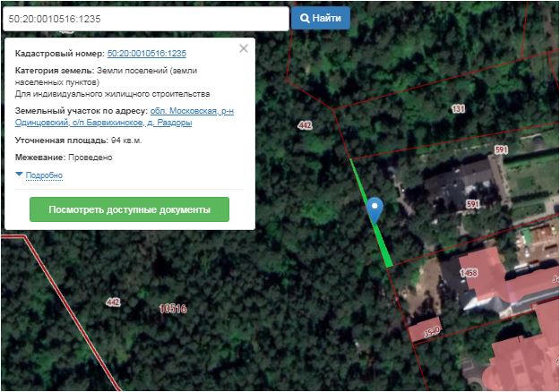560x392 pixels.
Task: Click the triangle arrow beside Подробно
Action: pyautogui.click(x=20, y=174)
